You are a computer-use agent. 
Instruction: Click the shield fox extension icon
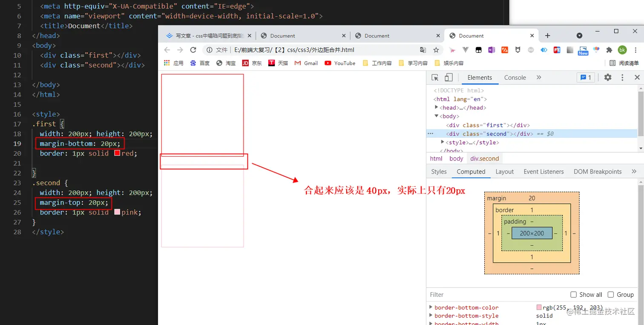pyautogui.click(x=517, y=50)
